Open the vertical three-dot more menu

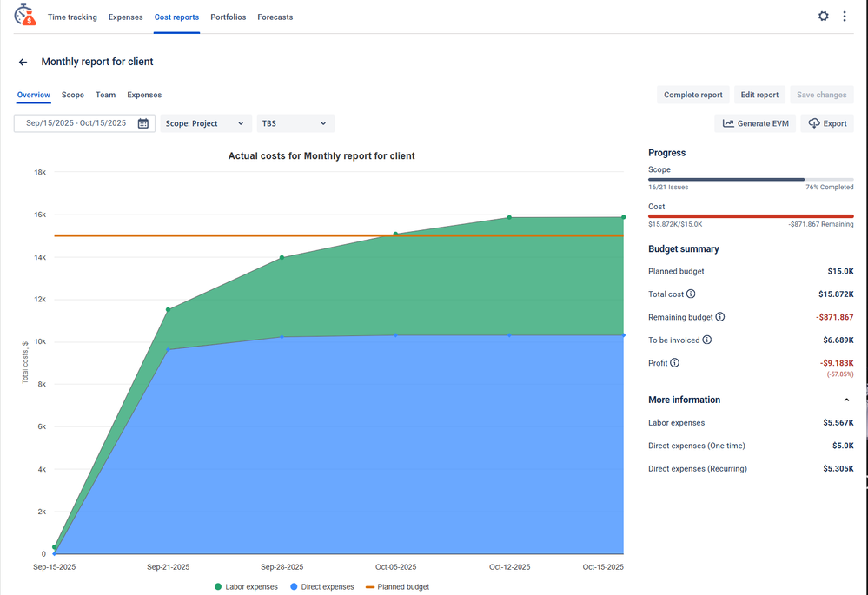coord(845,17)
